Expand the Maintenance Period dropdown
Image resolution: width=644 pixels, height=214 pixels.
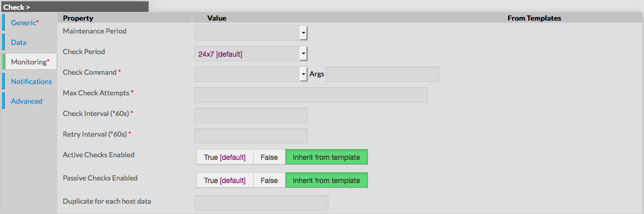click(251, 33)
